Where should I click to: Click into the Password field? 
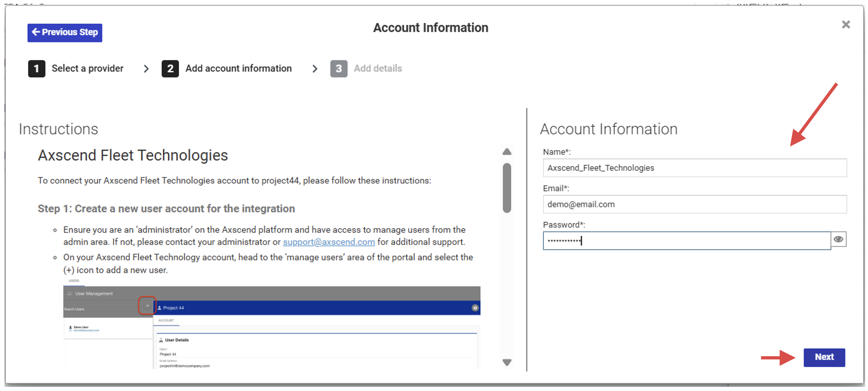[687, 241]
